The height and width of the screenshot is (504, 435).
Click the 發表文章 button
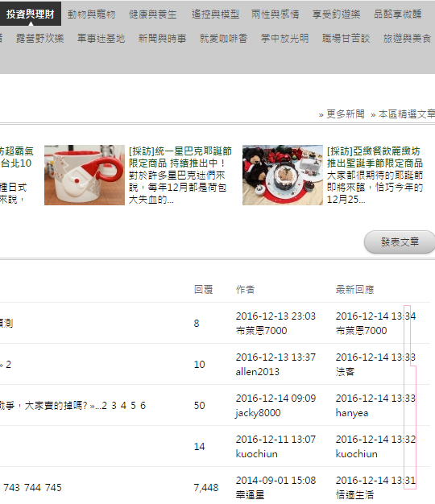point(400,242)
